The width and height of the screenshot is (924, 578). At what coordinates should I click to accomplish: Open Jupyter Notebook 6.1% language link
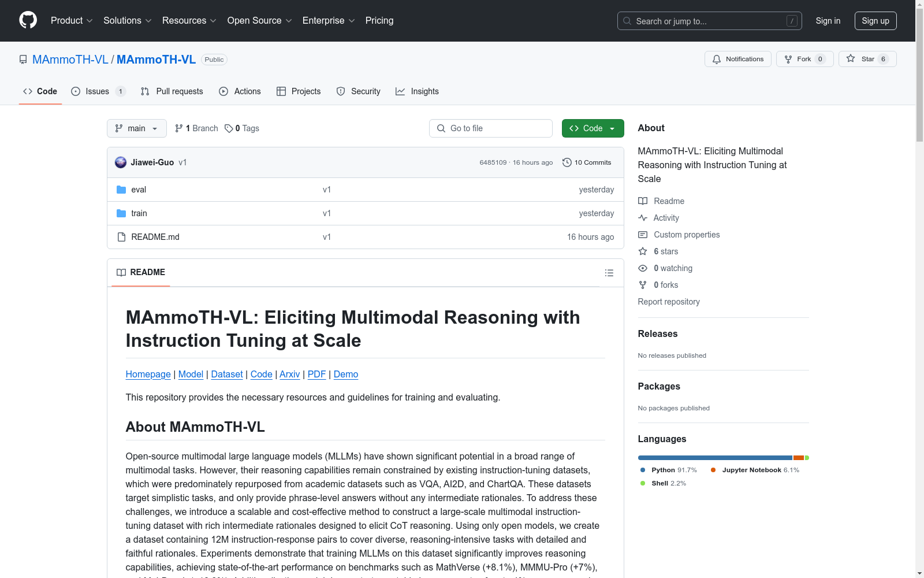coord(755,470)
